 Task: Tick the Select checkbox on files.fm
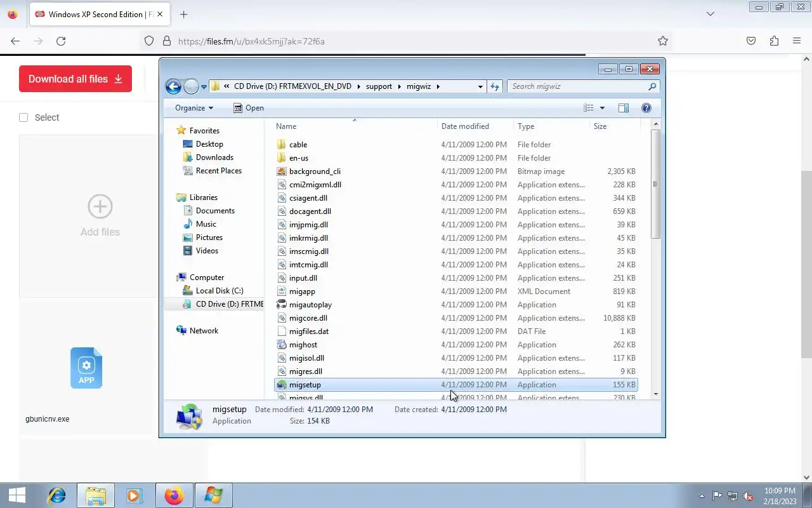23,117
